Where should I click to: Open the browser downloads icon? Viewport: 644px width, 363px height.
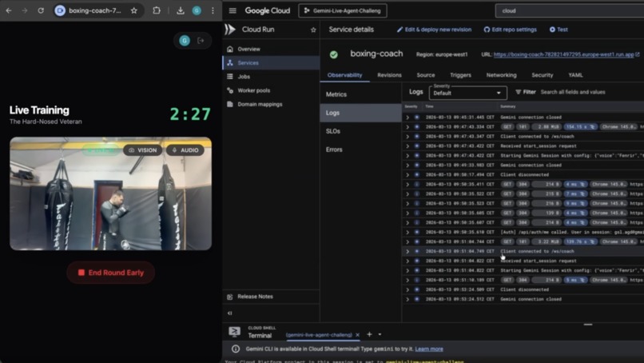(181, 10)
